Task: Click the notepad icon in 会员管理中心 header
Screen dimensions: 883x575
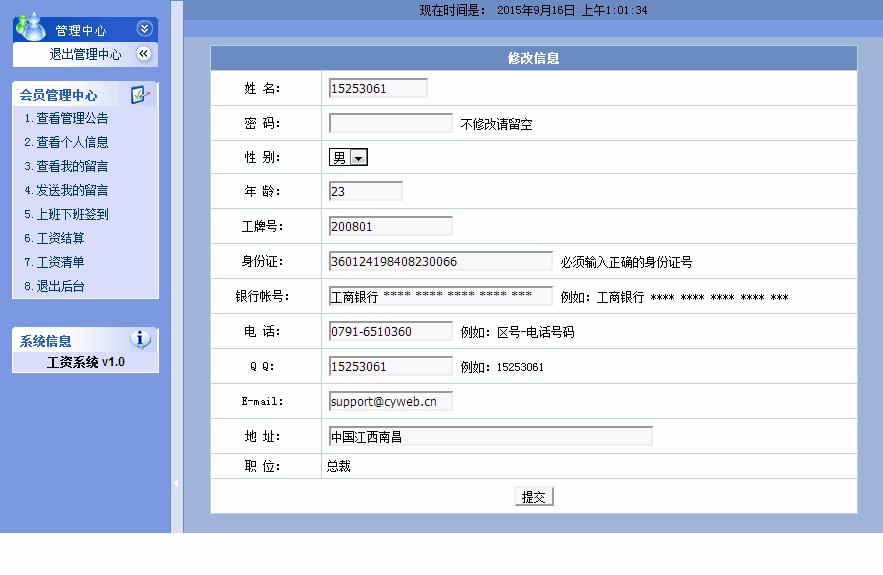Action: click(140, 94)
